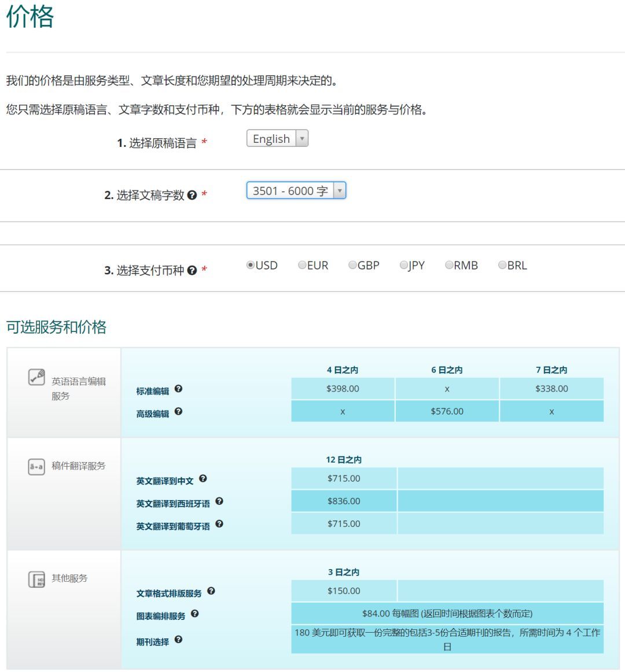Select the USD currency radio button
625x672 pixels.
[x=251, y=265]
